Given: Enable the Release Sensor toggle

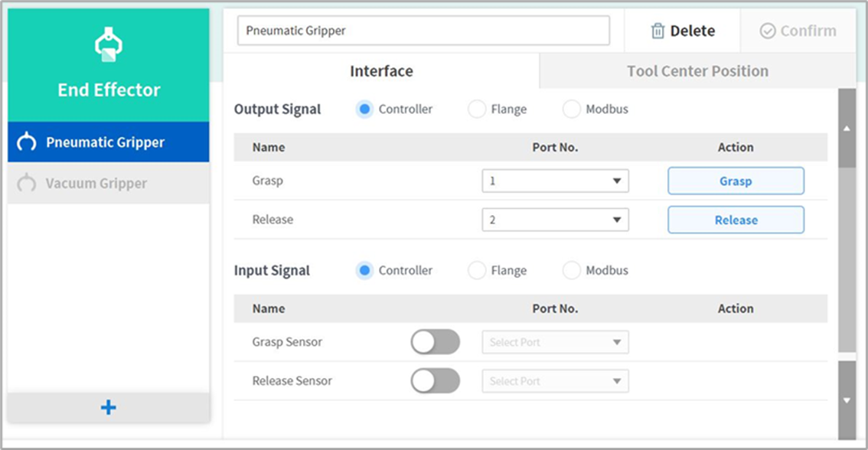Looking at the screenshot, I should click(x=435, y=381).
